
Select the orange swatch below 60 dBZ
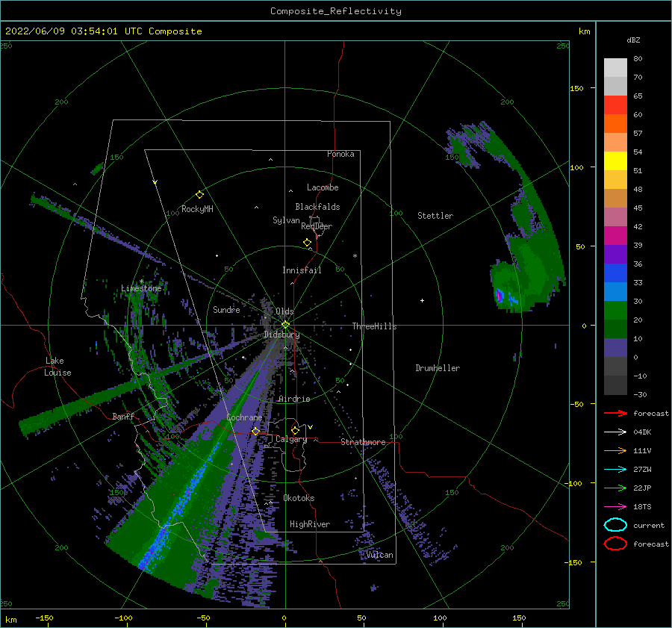tap(615, 123)
